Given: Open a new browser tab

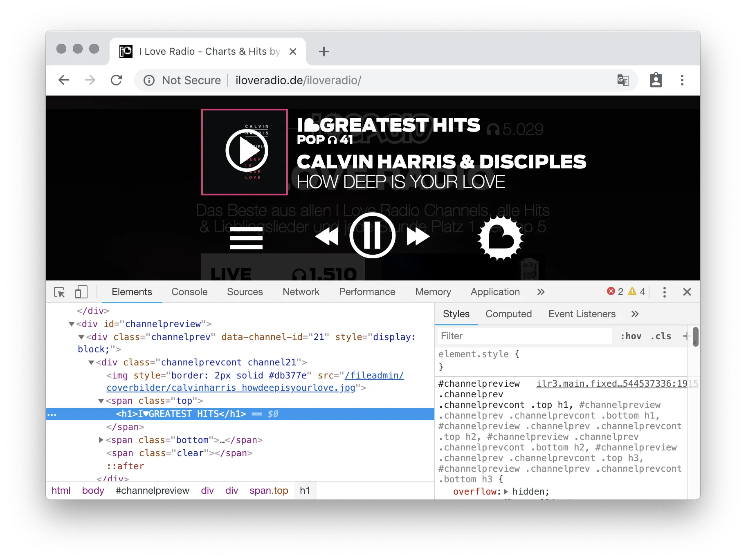Looking at the screenshot, I should pos(324,52).
